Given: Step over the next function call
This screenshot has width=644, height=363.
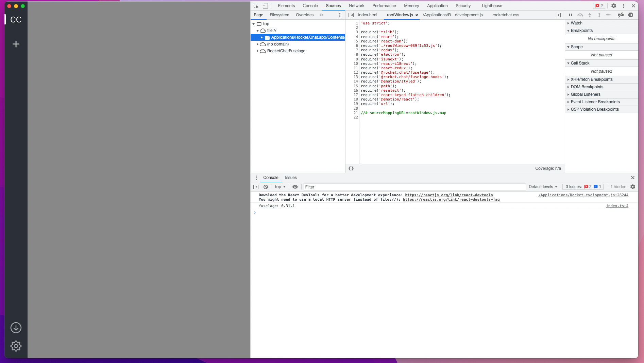Looking at the screenshot, I should (x=580, y=15).
